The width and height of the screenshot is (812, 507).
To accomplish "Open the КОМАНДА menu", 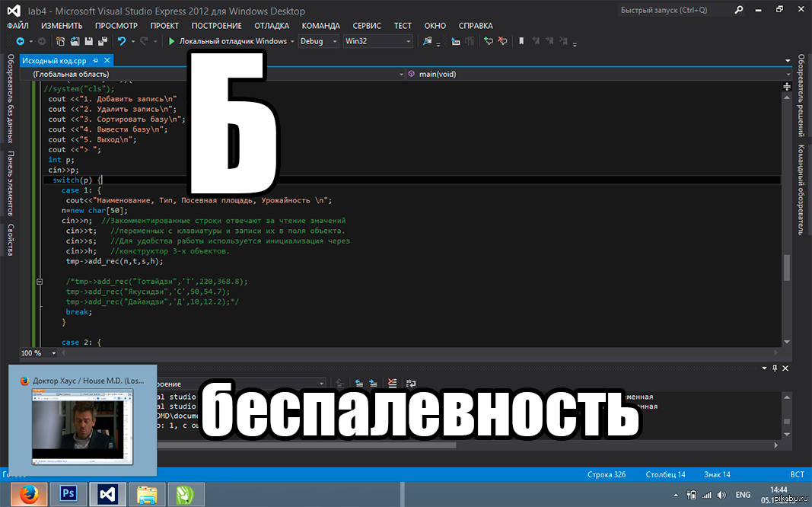I will pos(320,25).
